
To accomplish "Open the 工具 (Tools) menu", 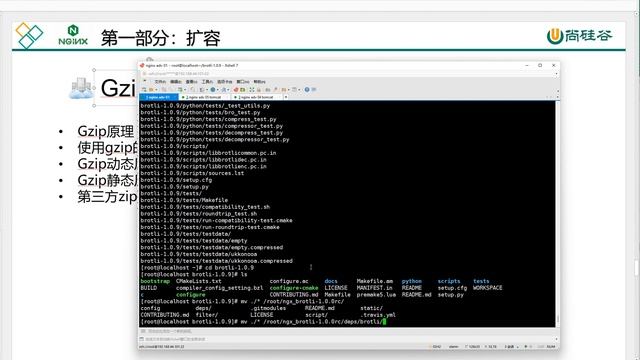I will click(207, 82).
